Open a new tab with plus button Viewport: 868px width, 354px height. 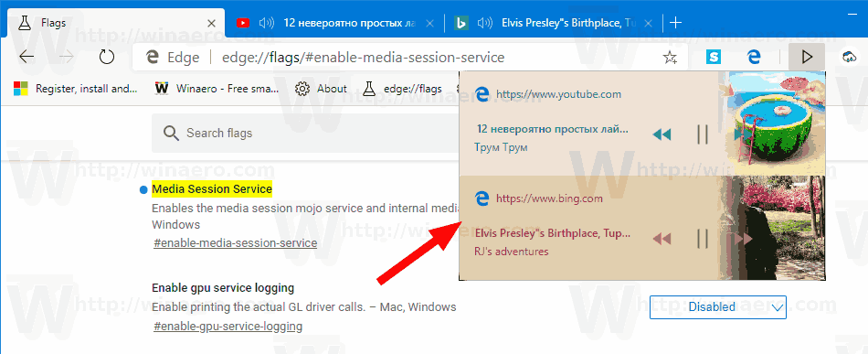[675, 23]
